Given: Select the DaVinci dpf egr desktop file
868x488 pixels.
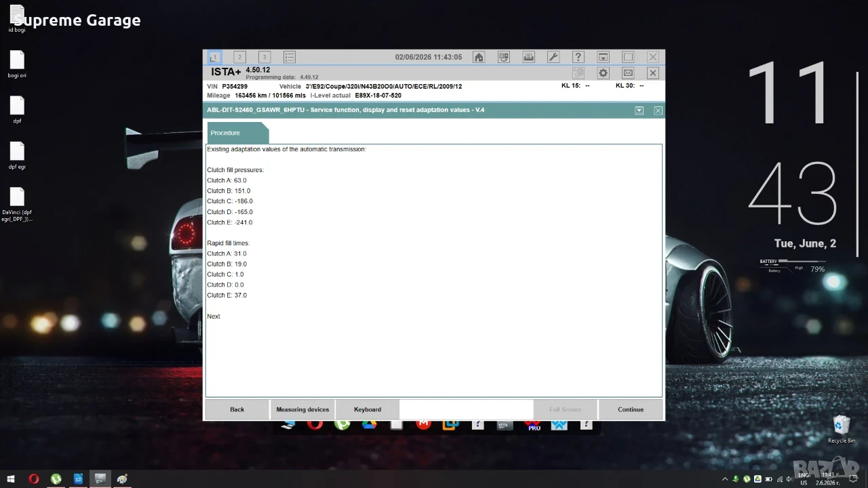Looking at the screenshot, I should [17, 205].
